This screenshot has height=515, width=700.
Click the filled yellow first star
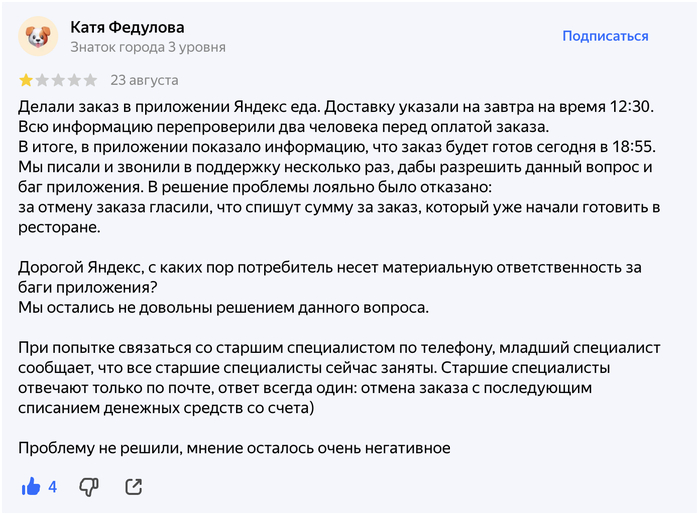click(x=26, y=80)
